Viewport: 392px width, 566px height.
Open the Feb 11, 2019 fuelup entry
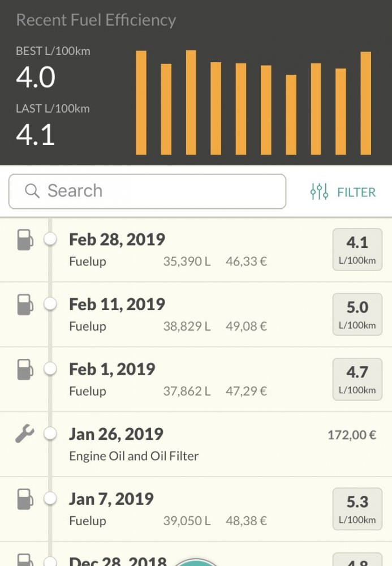tap(170, 315)
